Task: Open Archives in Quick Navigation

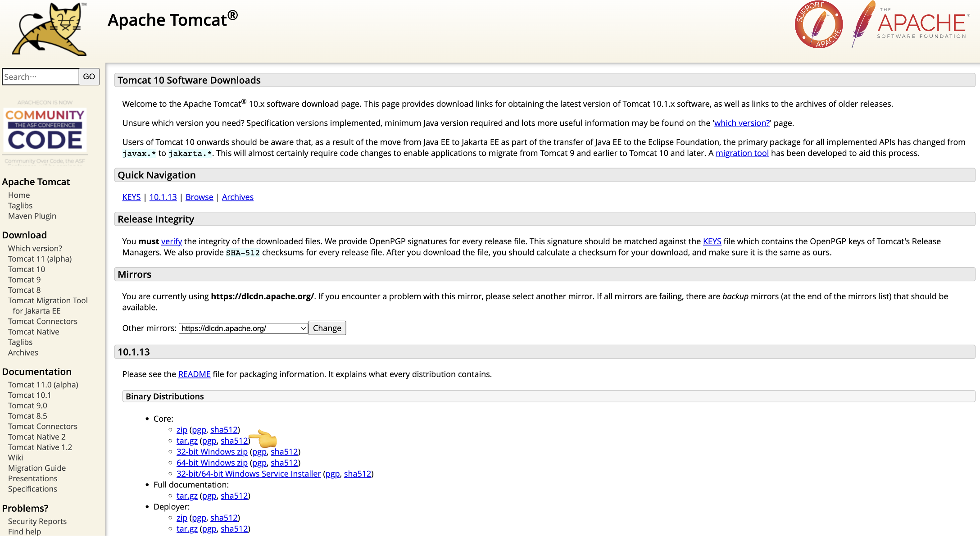Action: pyautogui.click(x=238, y=197)
